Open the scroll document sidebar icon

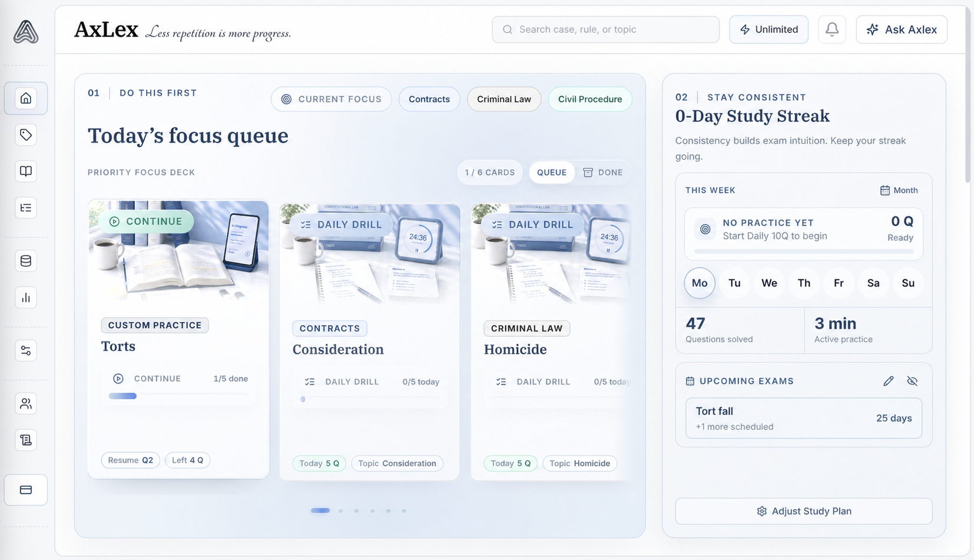[x=26, y=440]
